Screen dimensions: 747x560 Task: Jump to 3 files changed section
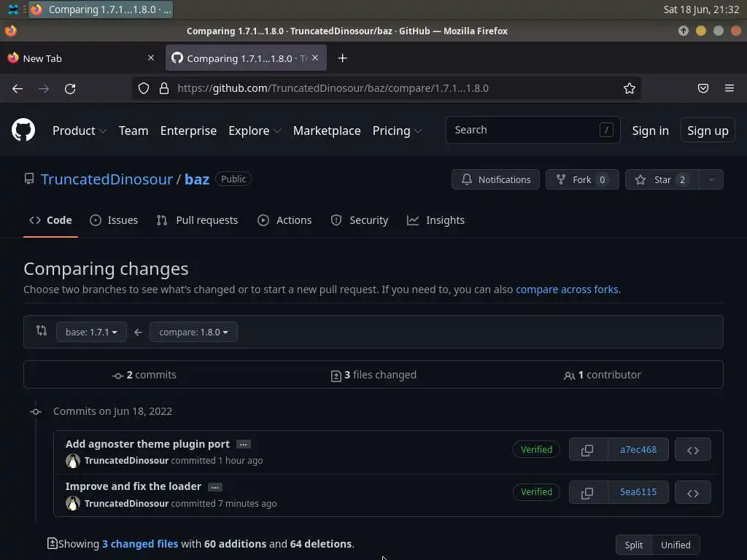(373, 375)
